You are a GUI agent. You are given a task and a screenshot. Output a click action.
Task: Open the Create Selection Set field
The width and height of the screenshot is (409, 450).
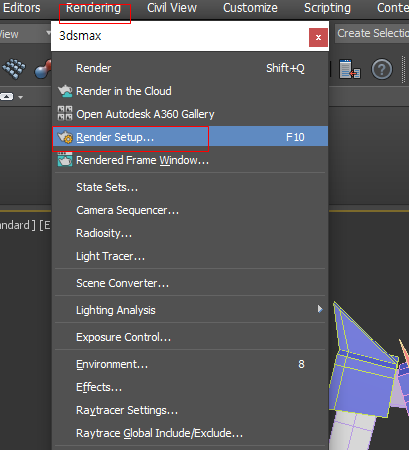372,33
